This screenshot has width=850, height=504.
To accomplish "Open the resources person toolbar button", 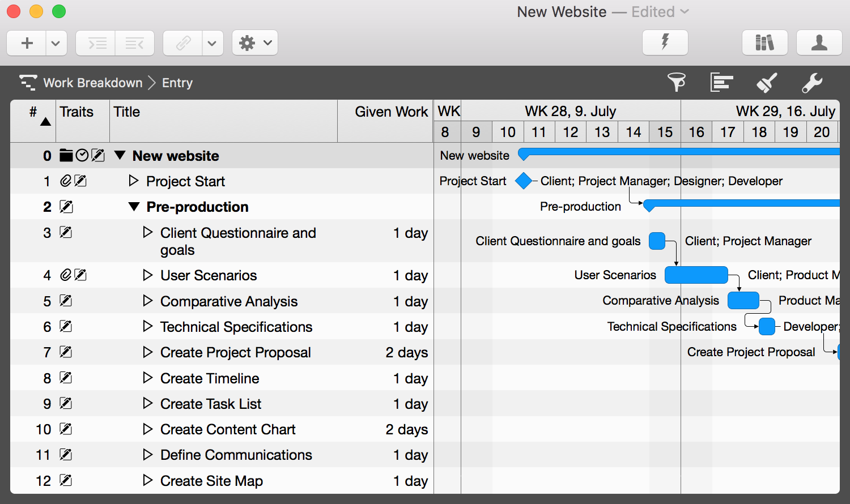I will 819,42.
